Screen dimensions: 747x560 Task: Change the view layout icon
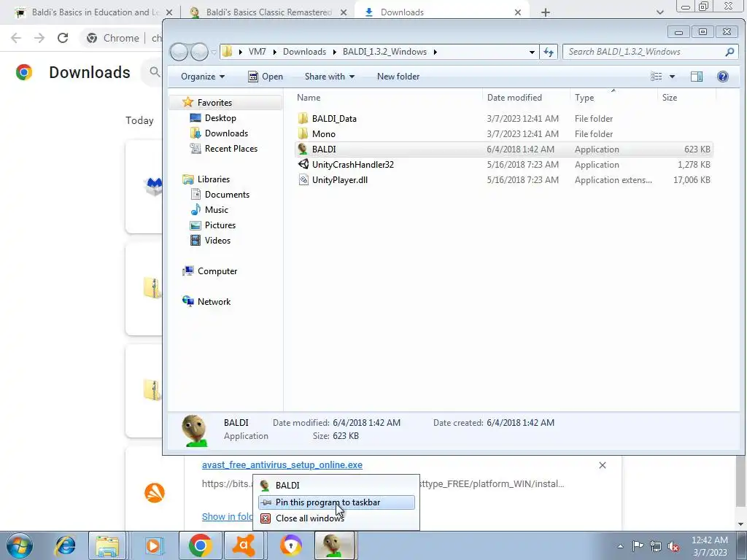[656, 76]
